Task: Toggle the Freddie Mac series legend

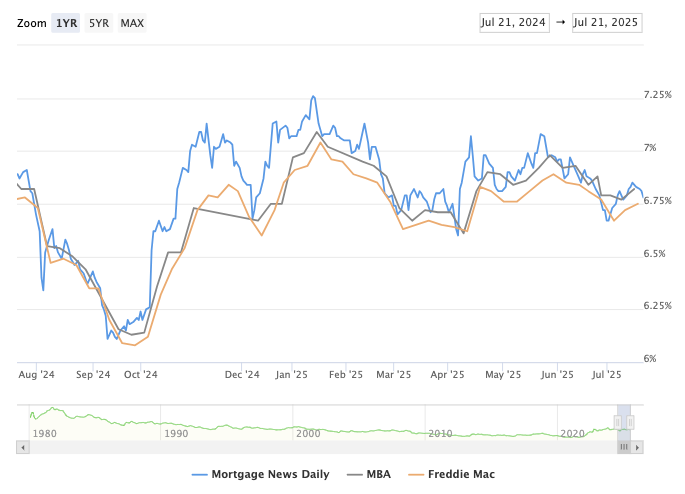Action: (452, 474)
